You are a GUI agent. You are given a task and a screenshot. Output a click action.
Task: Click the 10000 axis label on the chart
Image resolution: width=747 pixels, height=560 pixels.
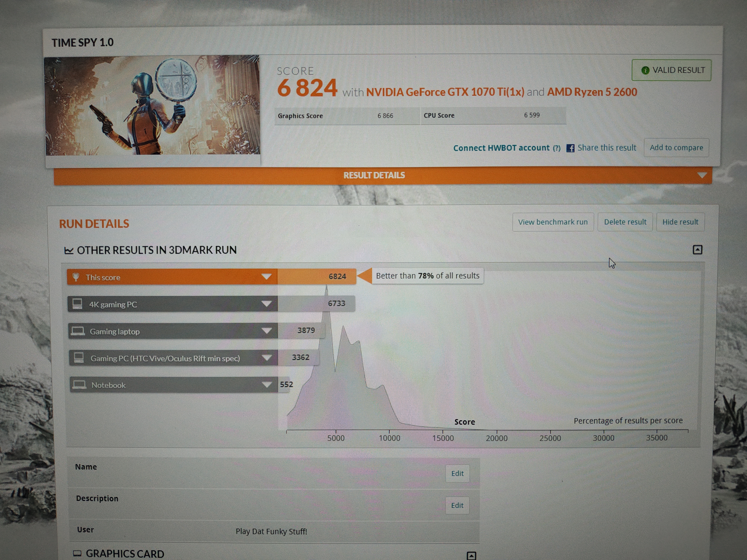coord(389,438)
